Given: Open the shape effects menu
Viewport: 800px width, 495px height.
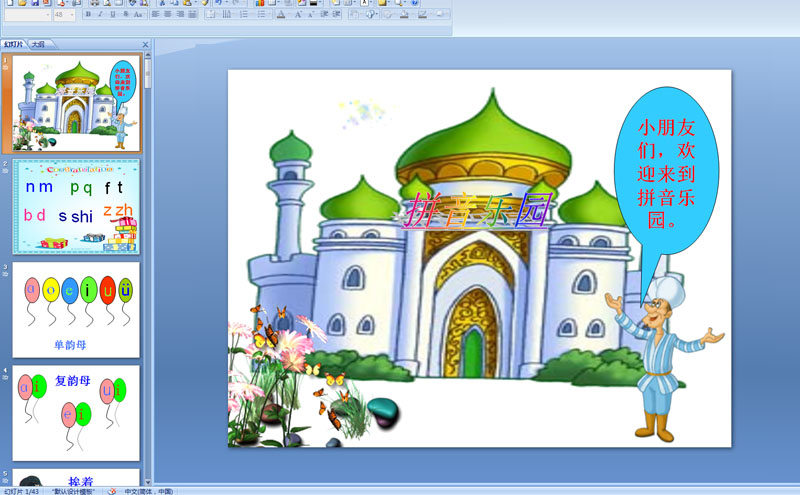Looking at the screenshot, I should tap(440, 14).
